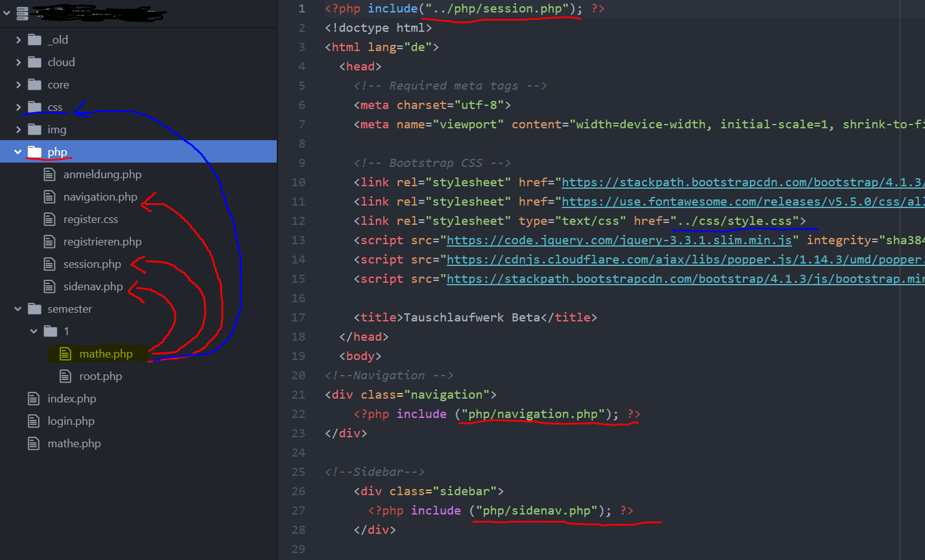Expand the img folder chevron
The height and width of the screenshot is (560, 925).
point(18,130)
